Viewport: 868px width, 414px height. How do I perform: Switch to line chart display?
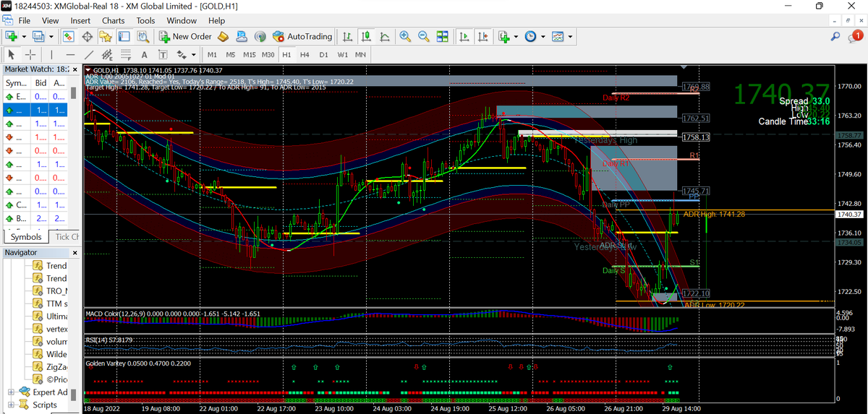tap(385, 36)
